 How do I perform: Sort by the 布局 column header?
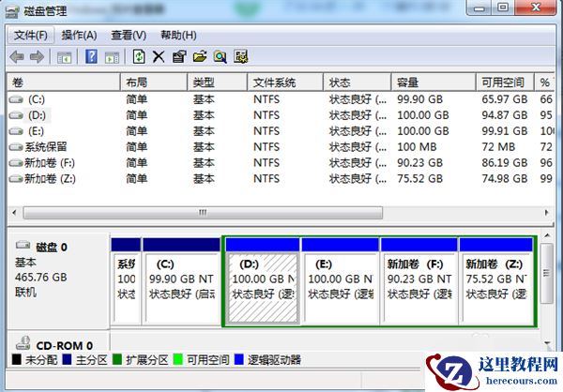click(154, 83)
